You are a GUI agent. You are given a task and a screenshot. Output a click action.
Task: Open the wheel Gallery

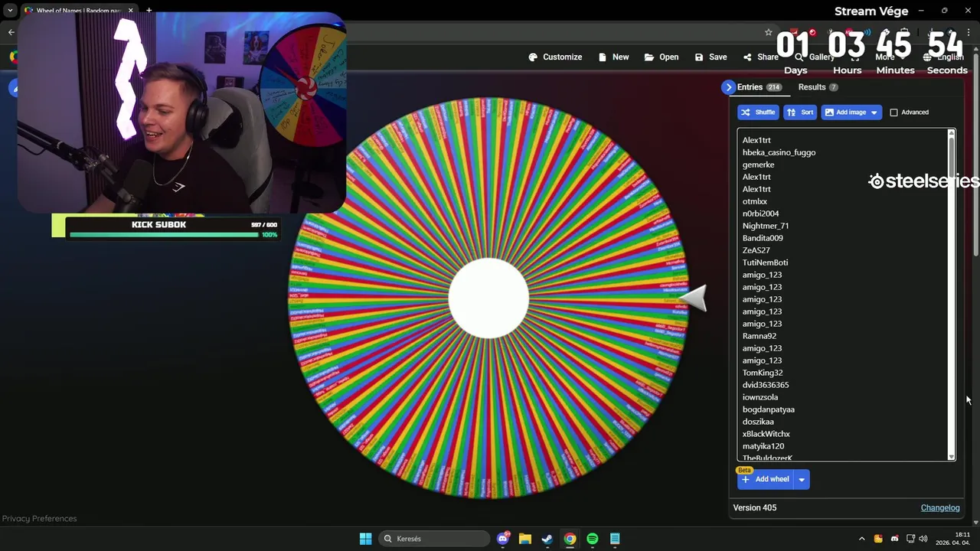point(814,57)
